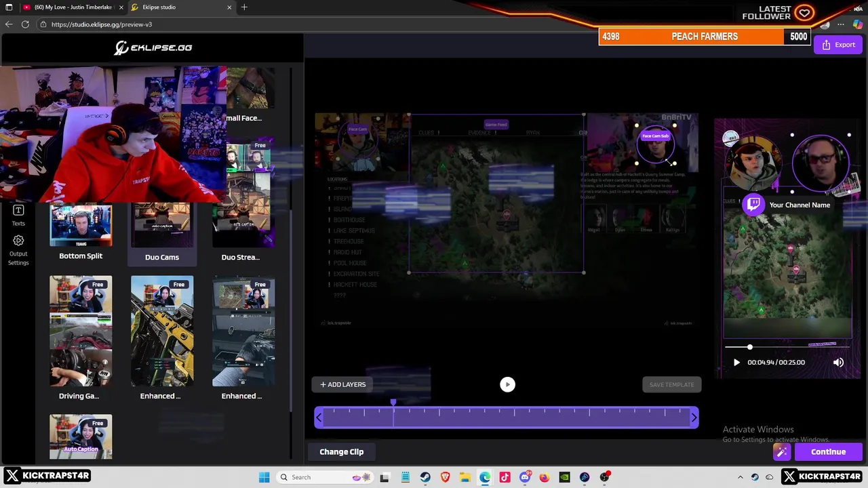Adjust the preview video progress slider
The height and width of the screenshot is (488, 868).
[788, 347]
